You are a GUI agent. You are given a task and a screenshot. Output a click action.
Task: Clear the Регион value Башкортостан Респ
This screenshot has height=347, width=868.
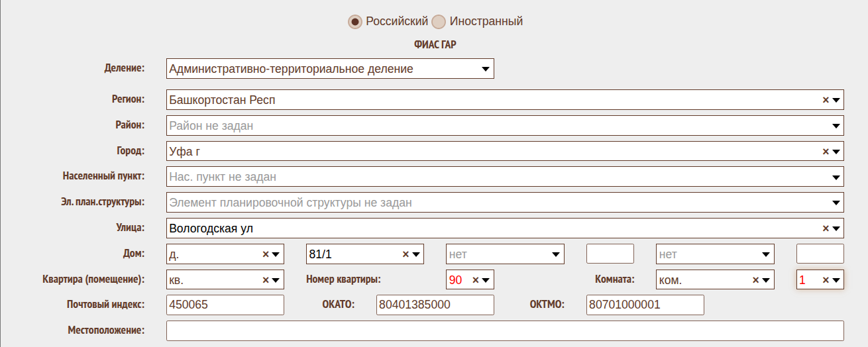tap(826, 100)
